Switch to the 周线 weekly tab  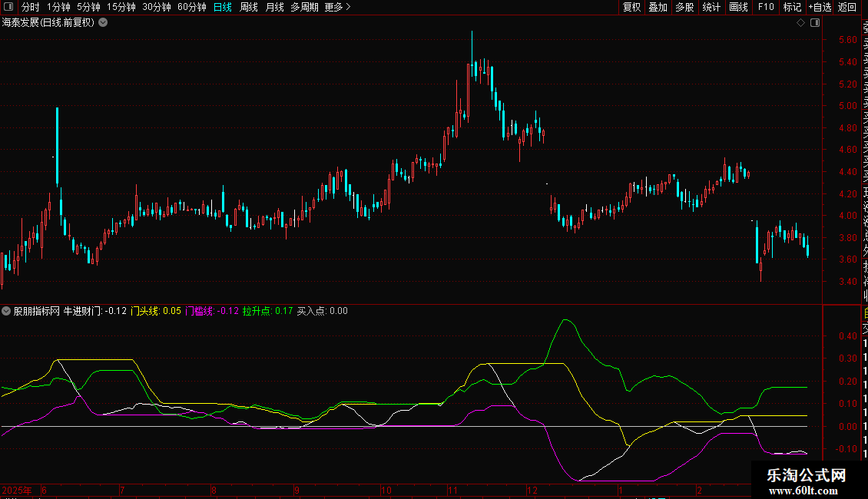coord(249,7)
